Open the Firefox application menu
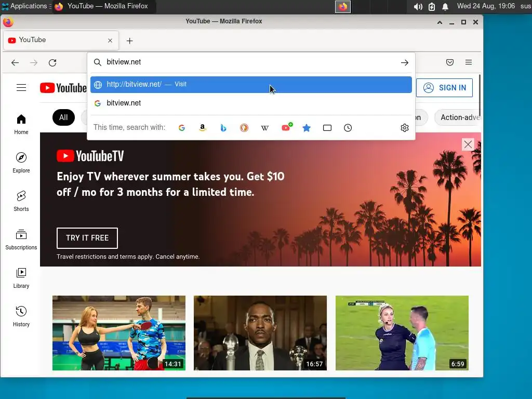 (x=469, y=62)
